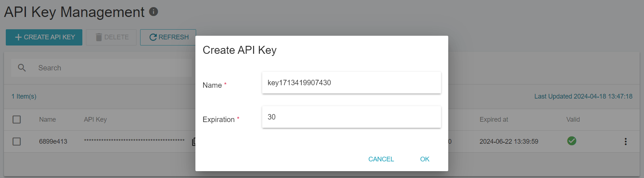Check the box for row 6899e413
Image resolution: width=644 pixels, height=178 pixels.
[17, 142]
